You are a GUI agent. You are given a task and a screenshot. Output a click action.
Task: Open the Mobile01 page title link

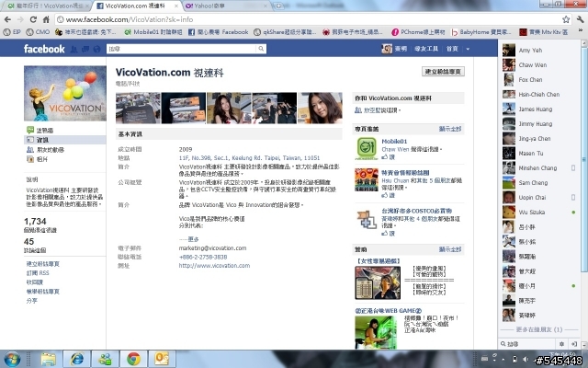coord(394,141)
